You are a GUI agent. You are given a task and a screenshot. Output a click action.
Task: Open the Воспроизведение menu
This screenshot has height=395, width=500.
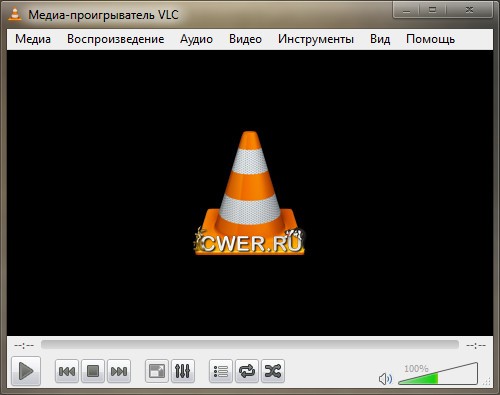click(x=115, y=39)
